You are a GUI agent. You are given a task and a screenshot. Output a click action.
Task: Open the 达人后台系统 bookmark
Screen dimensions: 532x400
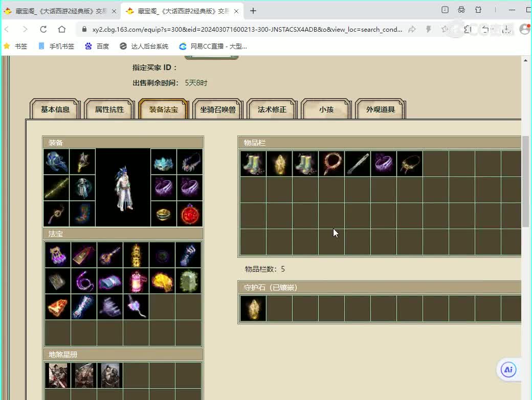[144, 46]
